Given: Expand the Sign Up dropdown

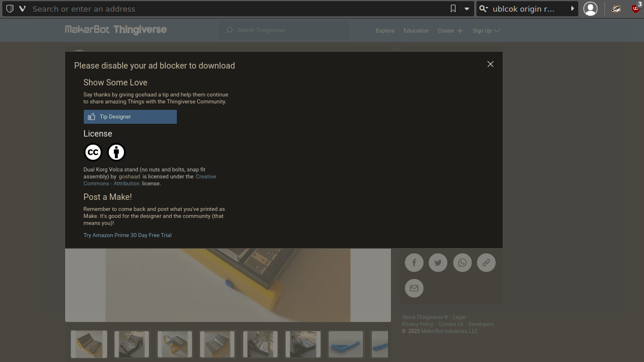Looking at the screenshot, I should pyautogui.click(x=486, y=30).
